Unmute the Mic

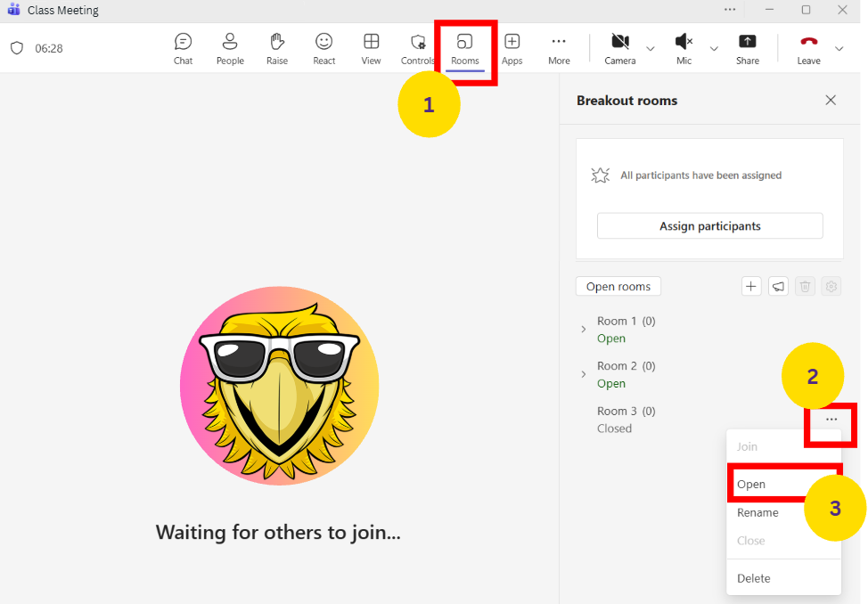coord(684,48)
